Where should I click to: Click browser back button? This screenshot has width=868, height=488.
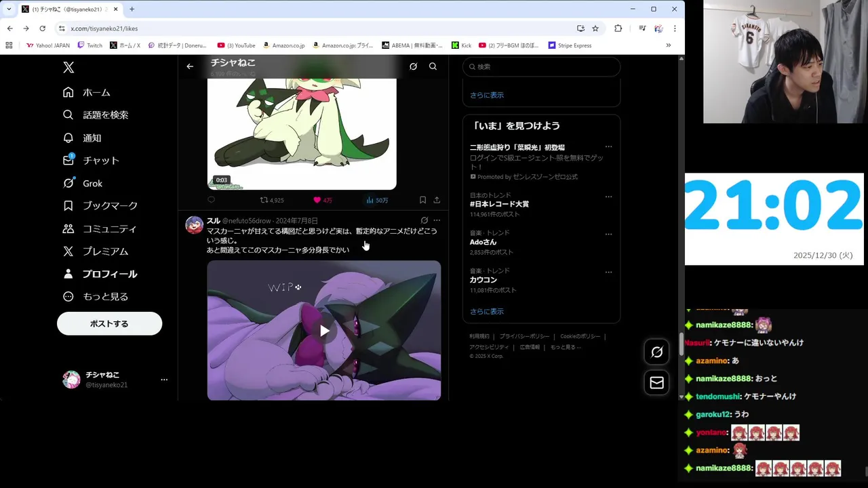pos(9,28)
